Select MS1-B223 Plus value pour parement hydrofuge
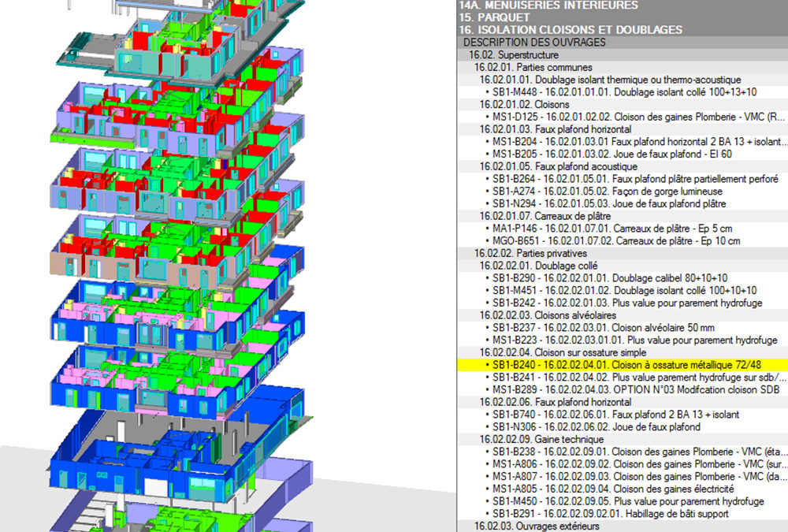The height and width of the screenshot is (532, 788). [623, 340]
